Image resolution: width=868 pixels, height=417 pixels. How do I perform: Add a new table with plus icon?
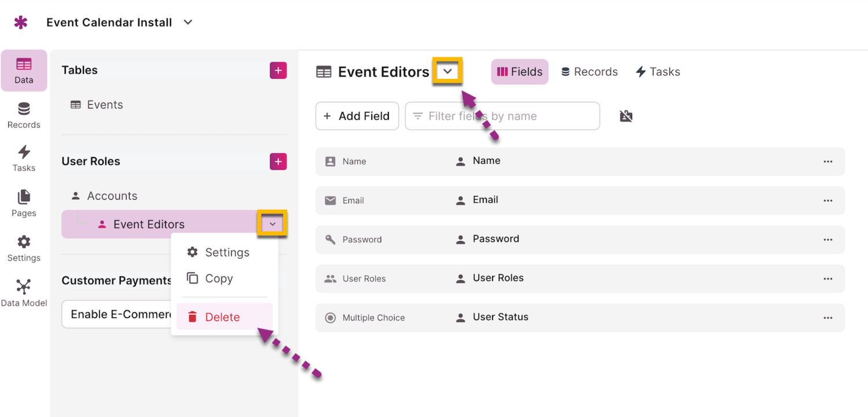pyautogui.click(x=278, y=71)
